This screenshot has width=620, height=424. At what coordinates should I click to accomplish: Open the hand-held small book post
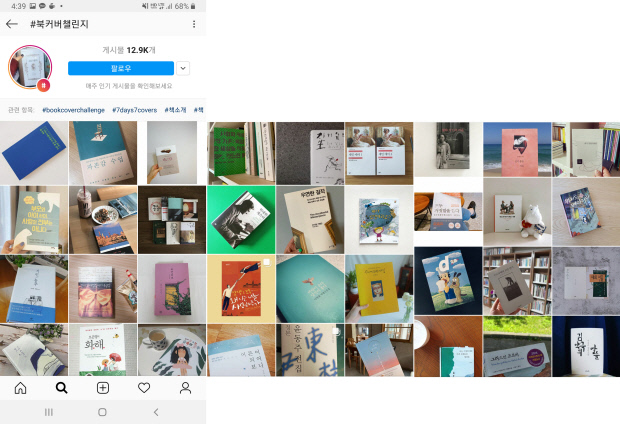pyautogui.click(x=172, y=153)
